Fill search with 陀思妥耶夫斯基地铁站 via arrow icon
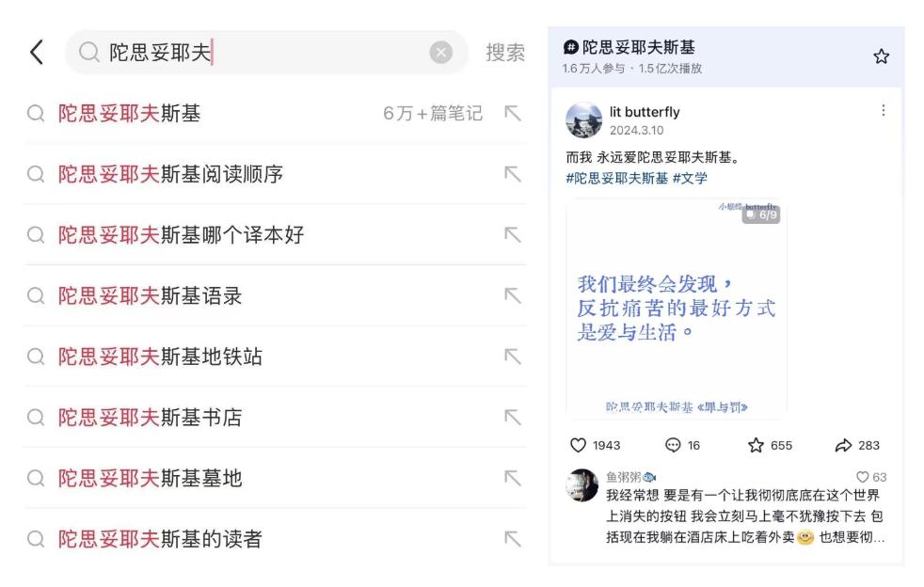 tap(513, 357)
